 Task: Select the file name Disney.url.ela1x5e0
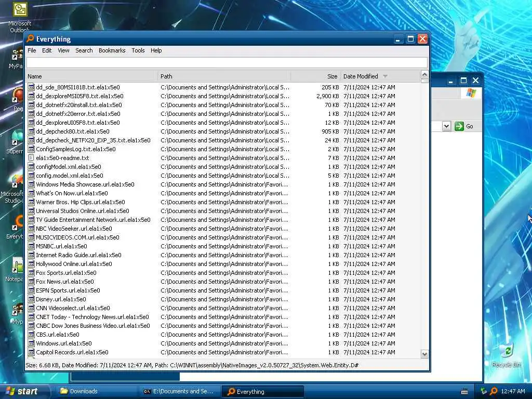pos(61,299)
